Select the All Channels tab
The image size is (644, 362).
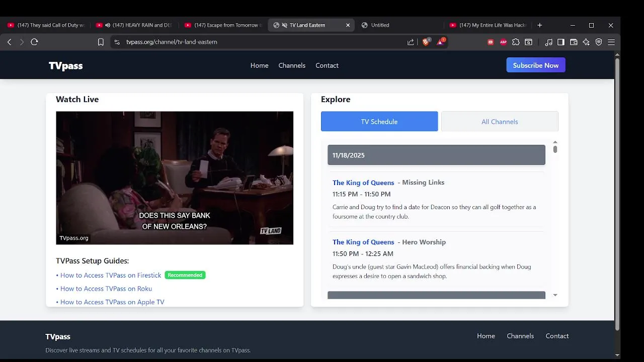point(500,122)
